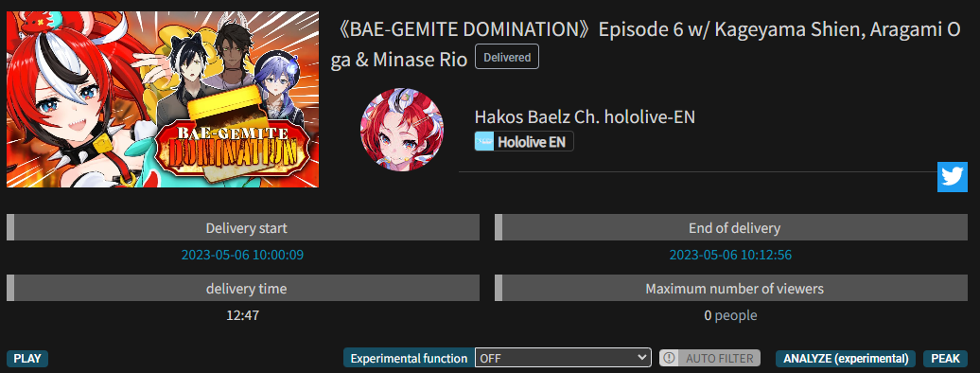Image resolution: width=980 pixels, height=373 pixels.
Task: Click the Experimental function label
Action: point(409,358)
